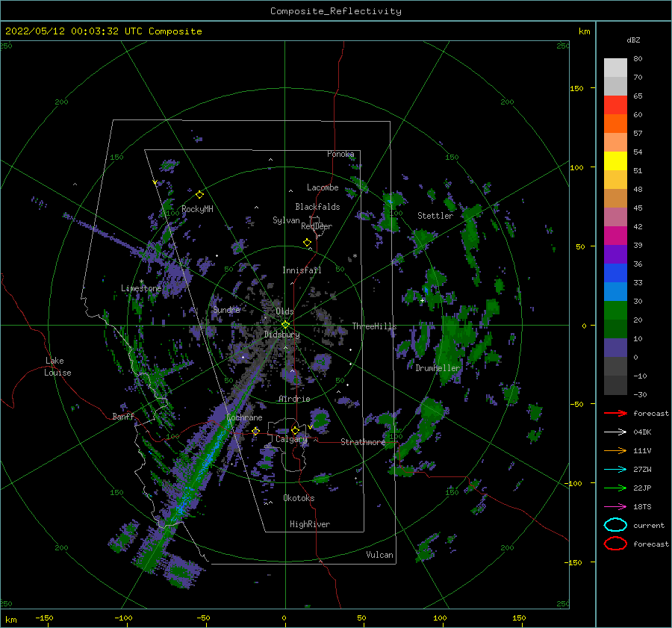Select the orange 57-60 dBZ color band
672x628 pixels.
coord(615,124)
